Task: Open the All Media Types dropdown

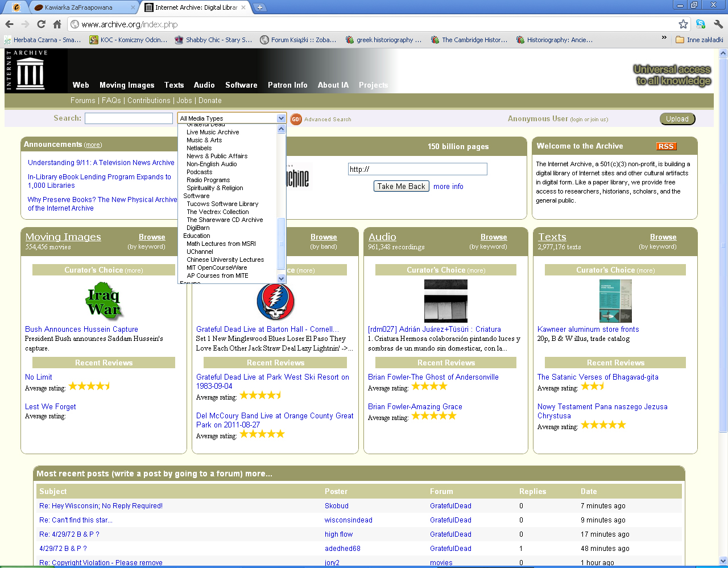Action: coord(231,118)
